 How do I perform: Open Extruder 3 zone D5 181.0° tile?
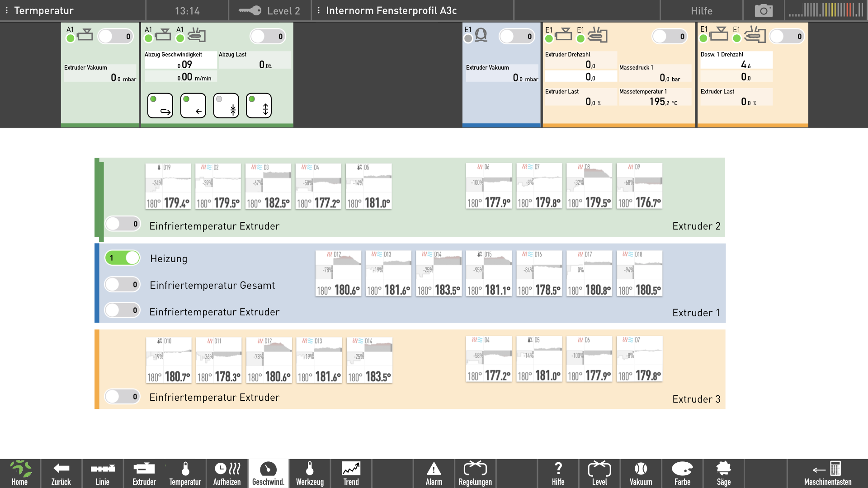pyautogui.click(x=539, y=359)
